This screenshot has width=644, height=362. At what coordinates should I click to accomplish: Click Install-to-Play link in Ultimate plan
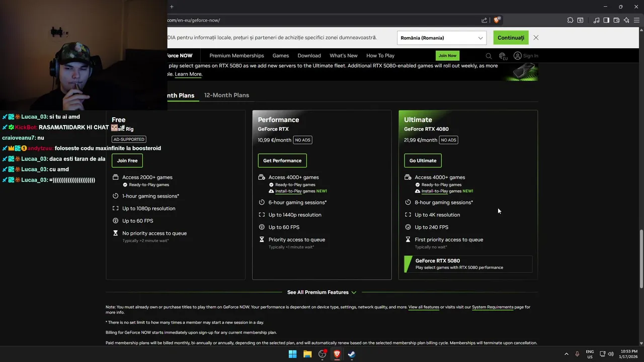coord(435,191)
